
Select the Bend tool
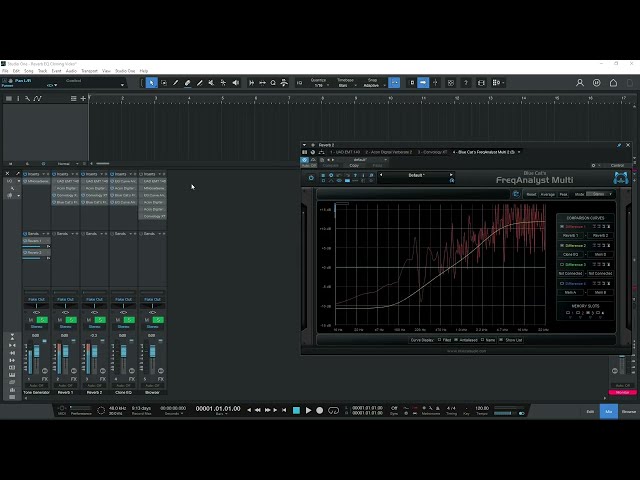(x=223, y=83)
